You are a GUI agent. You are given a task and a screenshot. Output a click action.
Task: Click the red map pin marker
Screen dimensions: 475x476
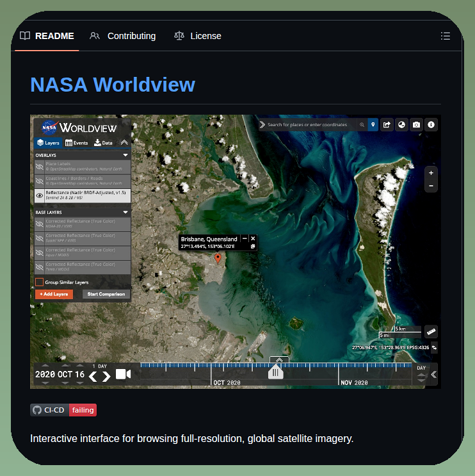click(218, 259)
